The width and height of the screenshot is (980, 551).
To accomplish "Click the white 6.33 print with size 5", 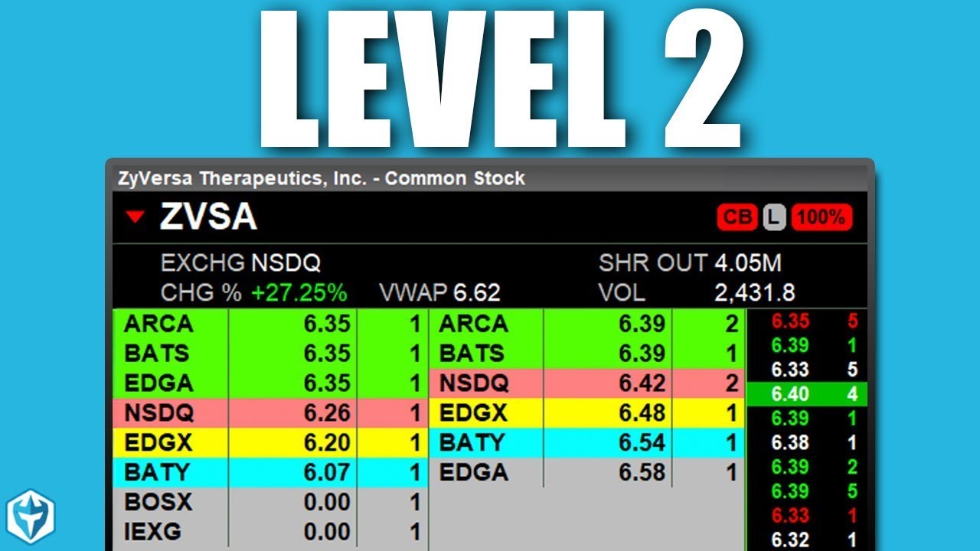I will pos(807,370).
